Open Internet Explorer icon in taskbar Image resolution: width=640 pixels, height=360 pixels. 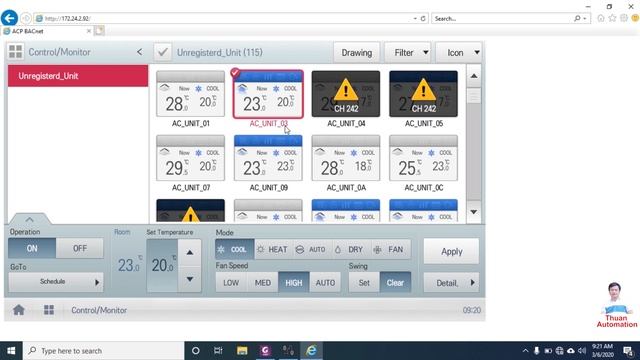[311, 351]
